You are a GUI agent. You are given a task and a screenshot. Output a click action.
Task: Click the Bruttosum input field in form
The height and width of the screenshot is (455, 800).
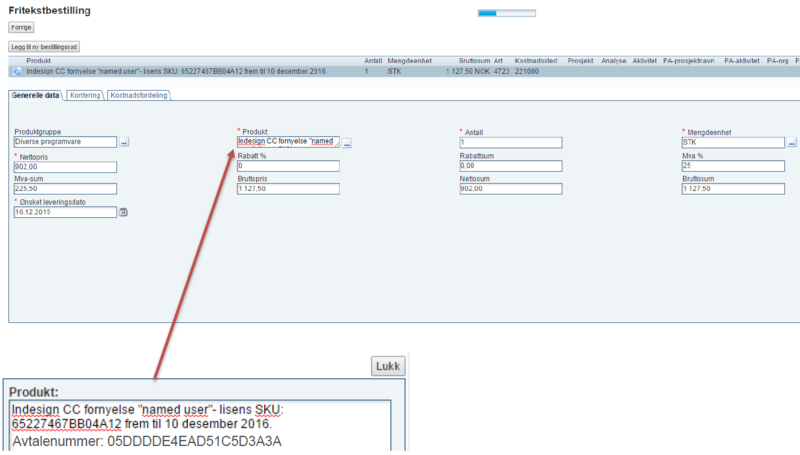point(733,189)
